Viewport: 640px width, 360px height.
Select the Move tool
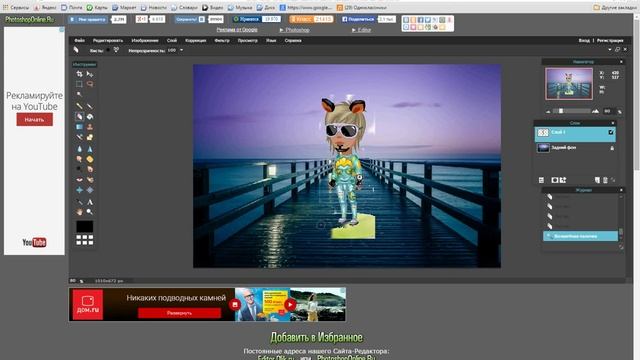[90, 74]
